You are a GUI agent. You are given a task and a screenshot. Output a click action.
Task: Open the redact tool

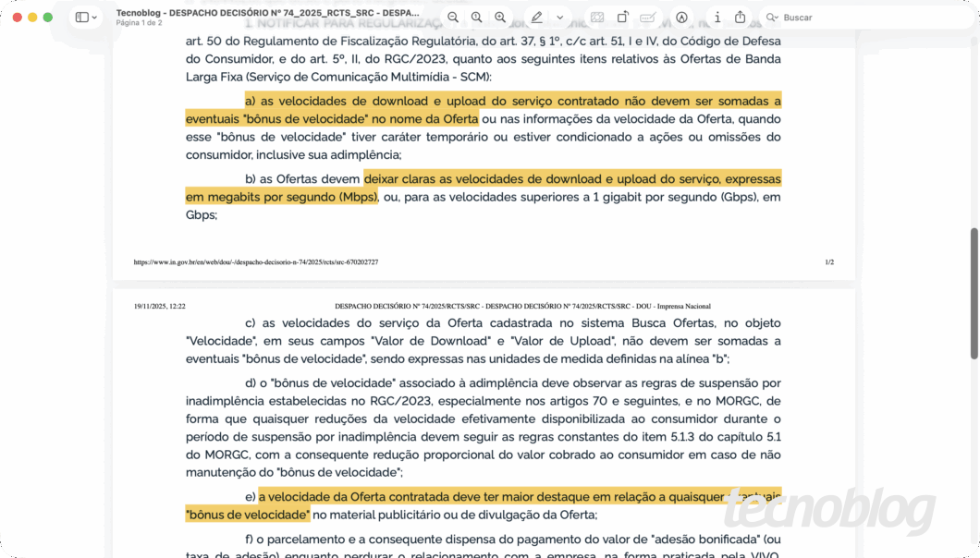(x=648, y=17)
